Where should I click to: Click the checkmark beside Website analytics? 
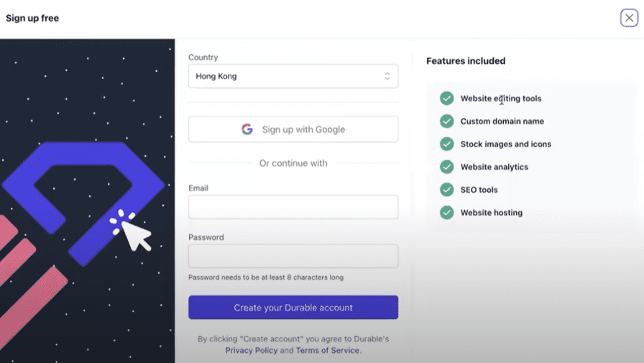(447, 167)
